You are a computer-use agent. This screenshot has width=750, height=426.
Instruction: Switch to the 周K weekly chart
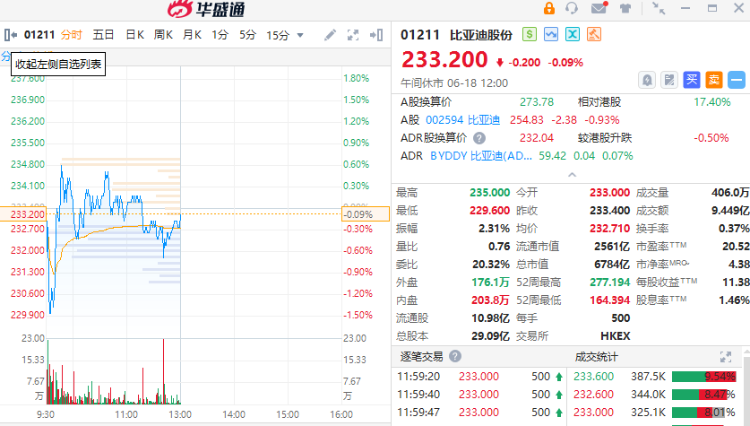point(163,35)
